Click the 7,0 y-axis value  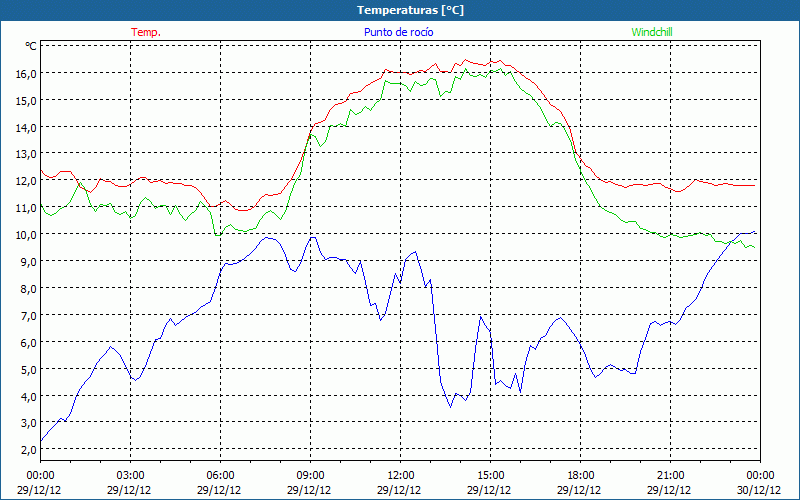point(29,316)
